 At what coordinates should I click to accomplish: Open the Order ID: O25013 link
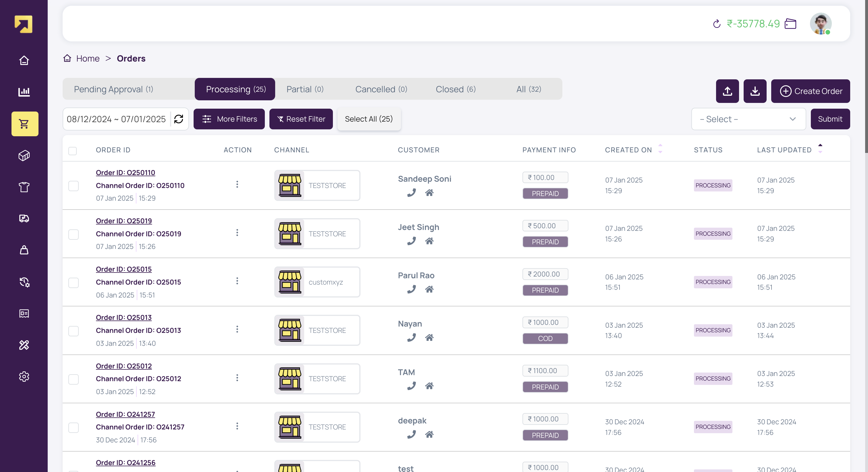[x=124, y=318]
